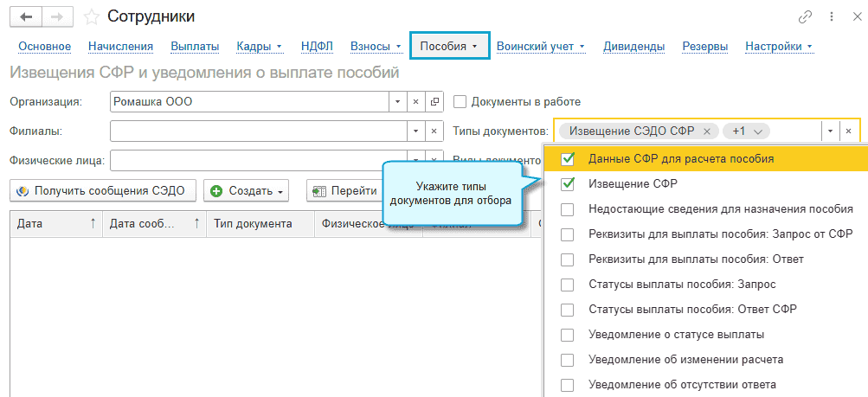Viewport: 868px width, 397px height.
Task: Check Уведомление об отсутствии ответа
Action: (x=568, y=386)
